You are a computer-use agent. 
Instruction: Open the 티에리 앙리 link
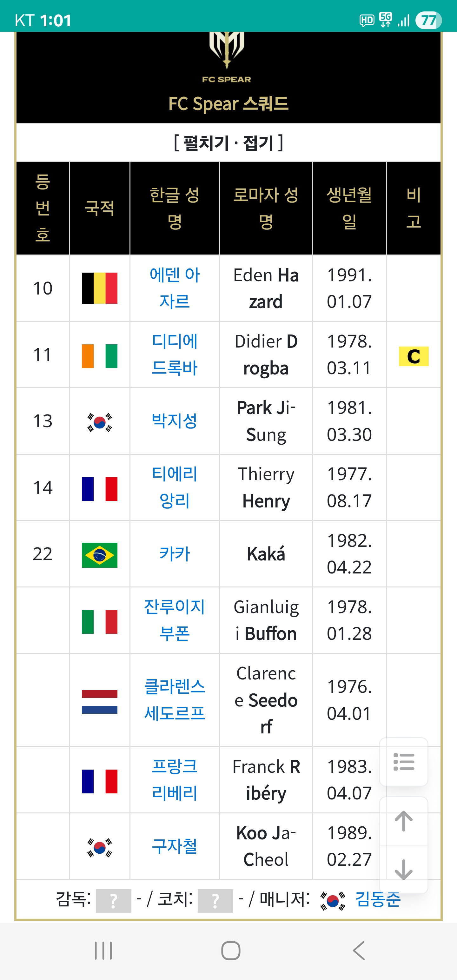tap(175, 487)
